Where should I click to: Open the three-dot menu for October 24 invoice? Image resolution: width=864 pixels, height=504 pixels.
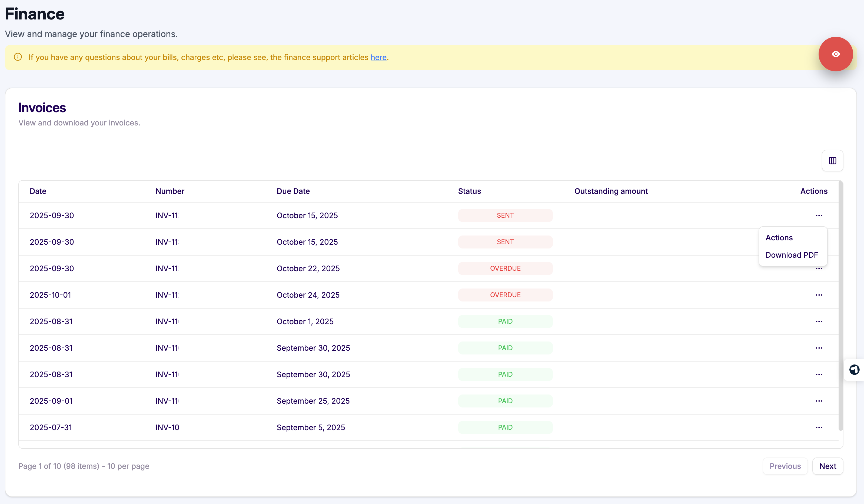pos(819,295)
